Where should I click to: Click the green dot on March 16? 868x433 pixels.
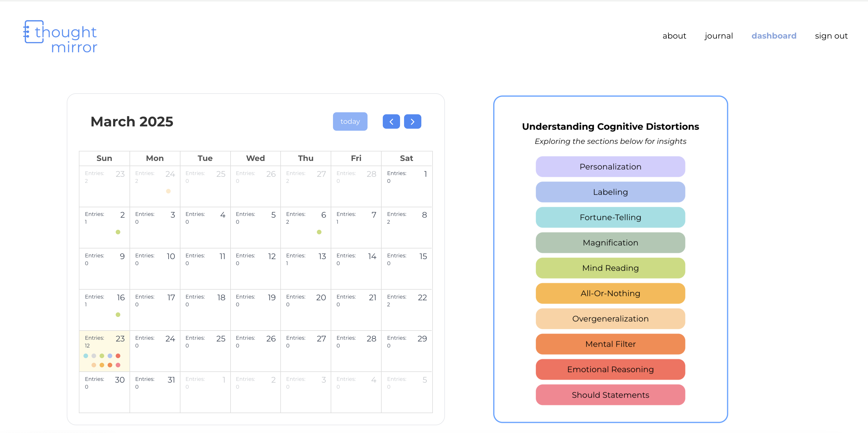[118, 314]
